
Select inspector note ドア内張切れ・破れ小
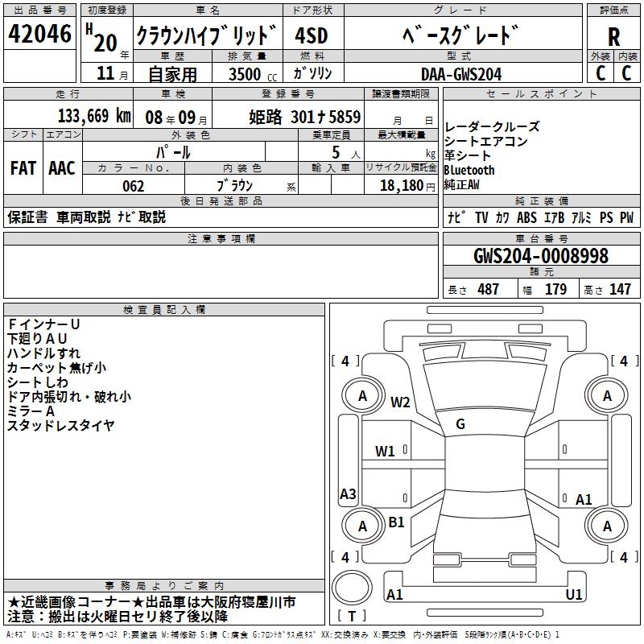(x=69, y=397)
